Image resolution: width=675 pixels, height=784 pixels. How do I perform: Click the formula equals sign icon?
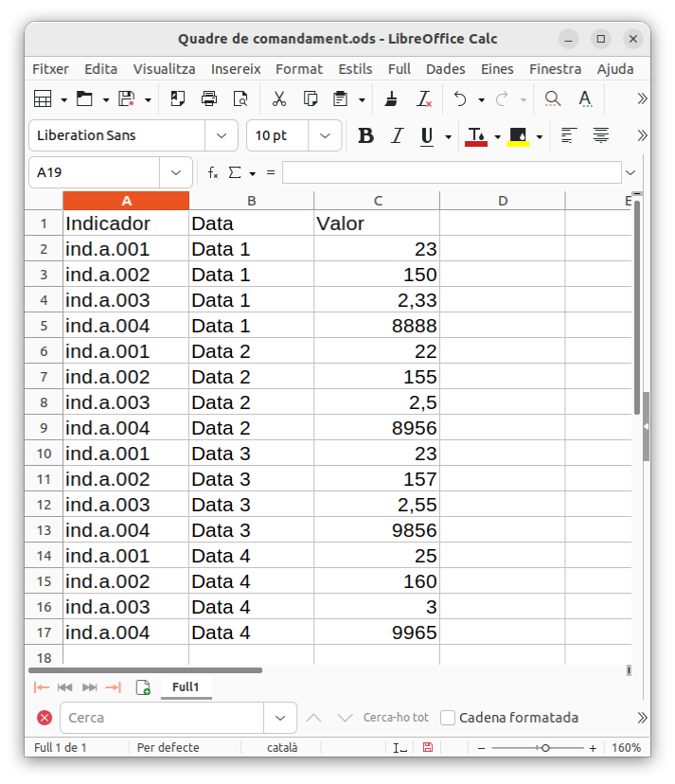point(271,172)
